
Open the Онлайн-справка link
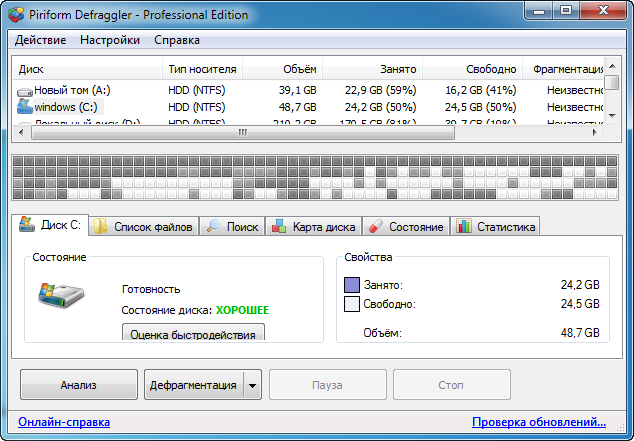tap(64, 422)
